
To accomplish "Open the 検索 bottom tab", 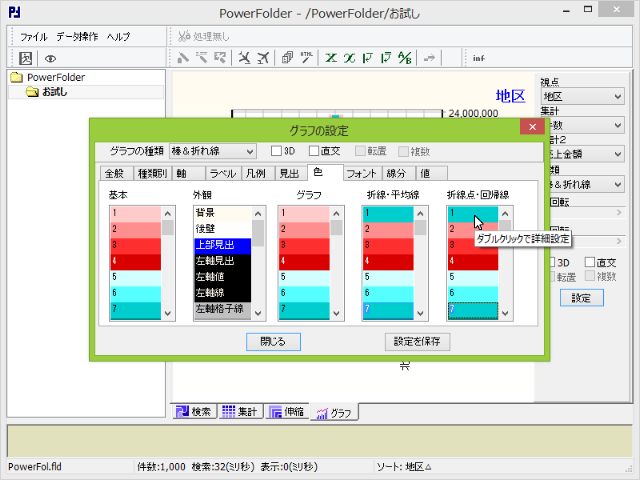I will pos(193,411).
